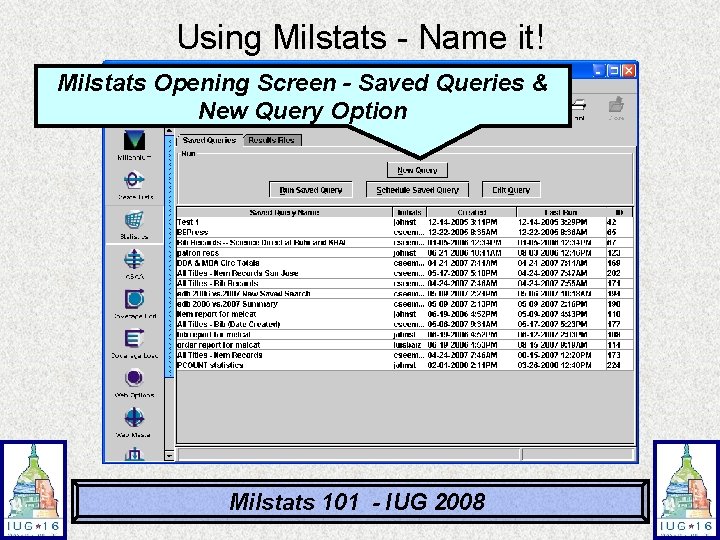
Task: Select the "All Titles - Bib Records" query
Action: 405,283
